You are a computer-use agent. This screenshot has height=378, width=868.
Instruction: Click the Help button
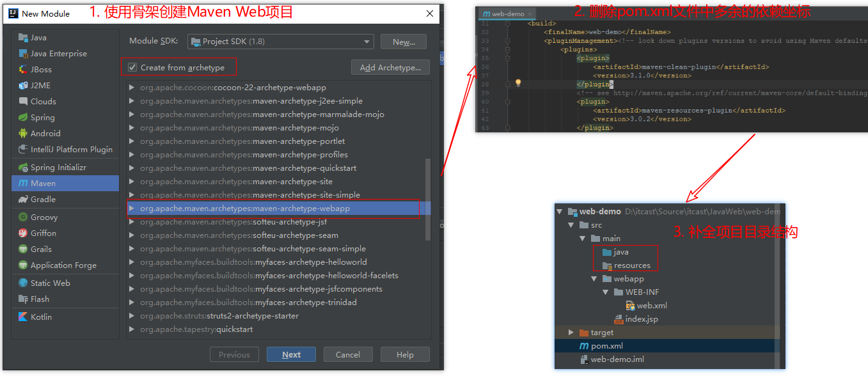click(405, 355)
